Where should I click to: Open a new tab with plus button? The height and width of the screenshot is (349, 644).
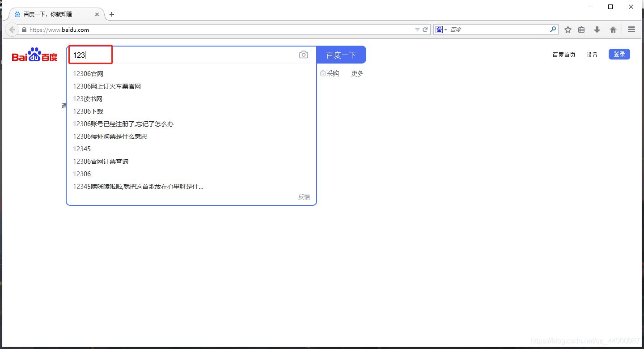[112, 14]
